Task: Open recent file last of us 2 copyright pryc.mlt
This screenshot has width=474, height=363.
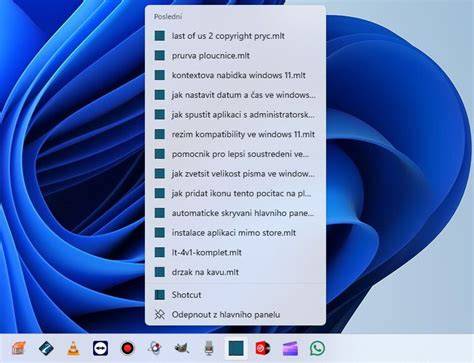Action: (235, 36)
